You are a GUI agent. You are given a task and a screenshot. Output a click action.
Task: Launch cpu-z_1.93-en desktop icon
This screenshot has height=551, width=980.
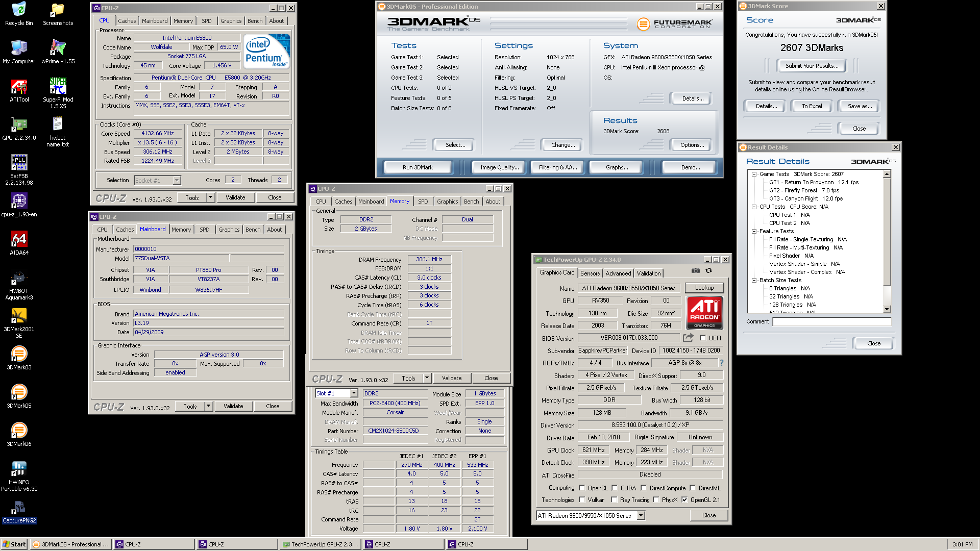click(19, 205)
